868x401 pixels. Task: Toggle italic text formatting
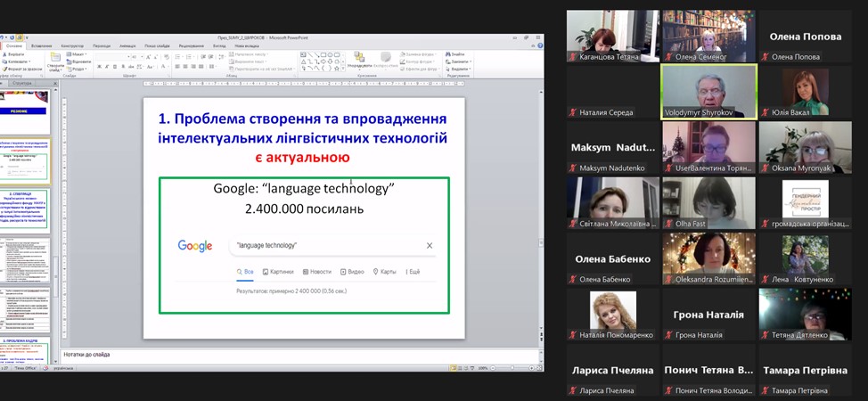tap(105, 67)
